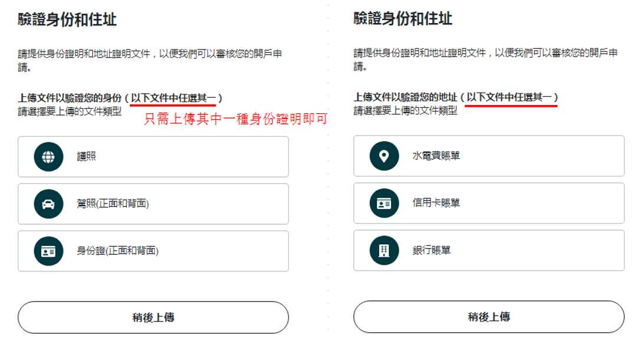Click the underlined 以下文件中任選其一 text on address side
Viewport: 644px width, 341px height.
point(511,97)
